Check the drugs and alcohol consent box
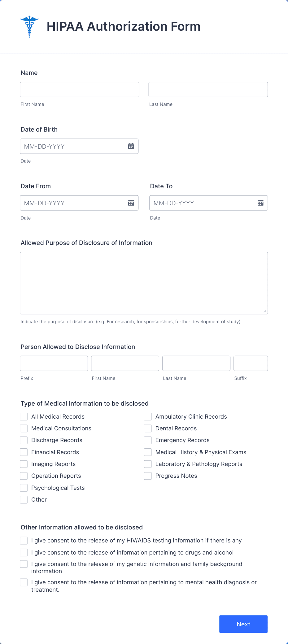Viewport: 288px width, 644px height. click(x=24, y=552)
